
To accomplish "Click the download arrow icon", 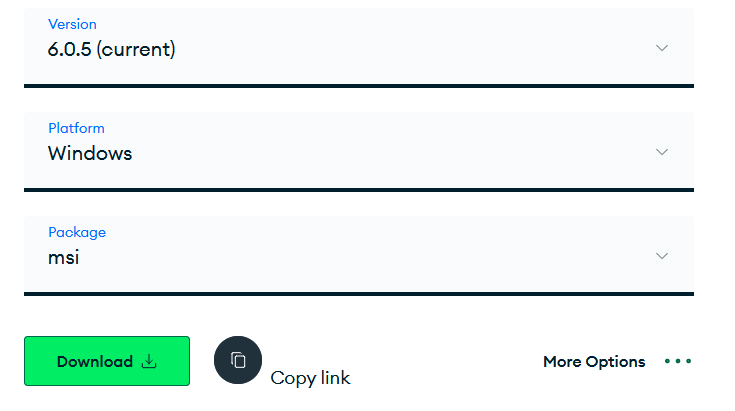I will tap(149, 362).
